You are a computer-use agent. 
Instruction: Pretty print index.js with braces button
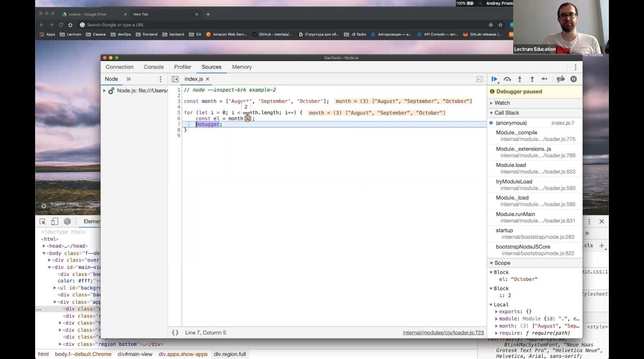click(175, 333)
